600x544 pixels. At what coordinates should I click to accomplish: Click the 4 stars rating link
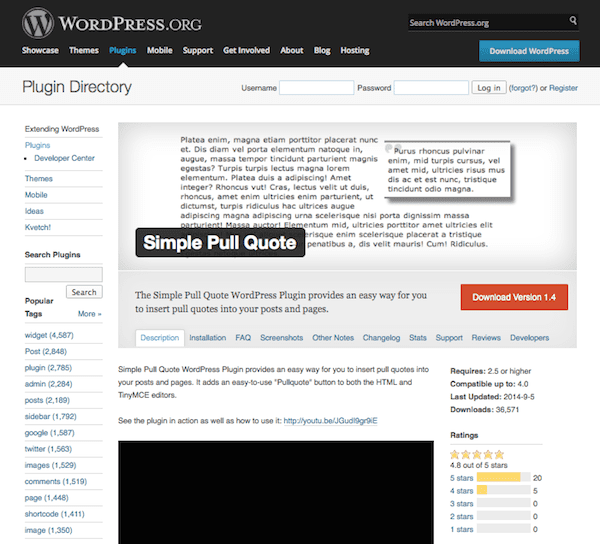click(x=461, y=491)
